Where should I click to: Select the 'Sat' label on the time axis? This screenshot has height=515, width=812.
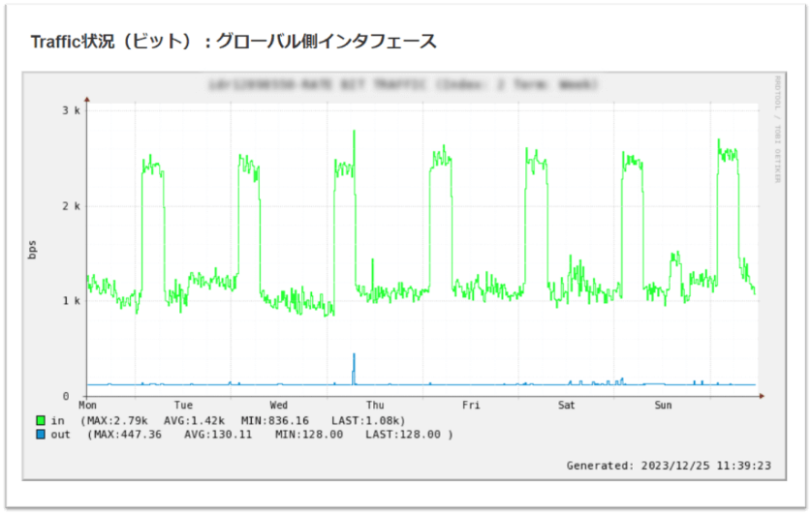pyautogui.click(x=567, y=405)
